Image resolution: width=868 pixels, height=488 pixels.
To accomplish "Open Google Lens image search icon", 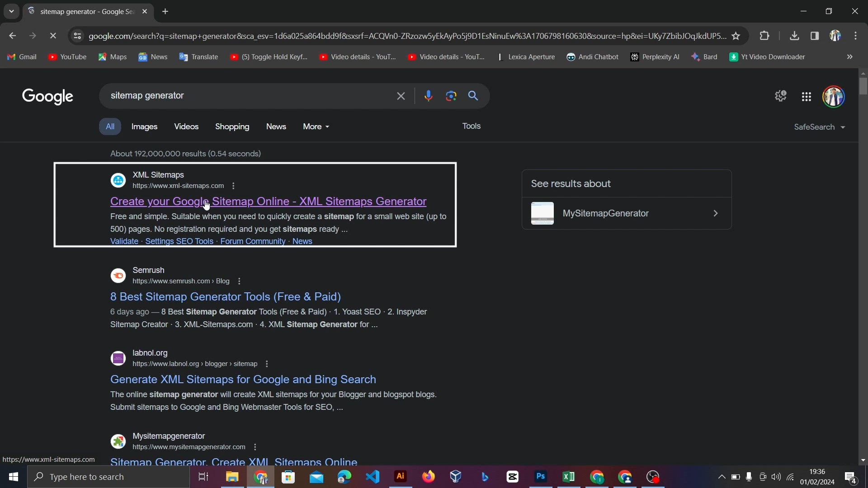I will click(x=451, y=96).
